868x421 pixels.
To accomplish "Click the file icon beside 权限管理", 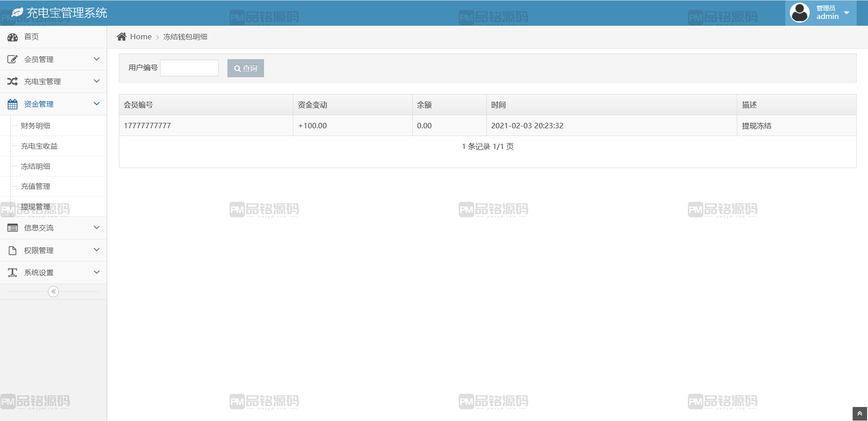I will coord(13,250).
